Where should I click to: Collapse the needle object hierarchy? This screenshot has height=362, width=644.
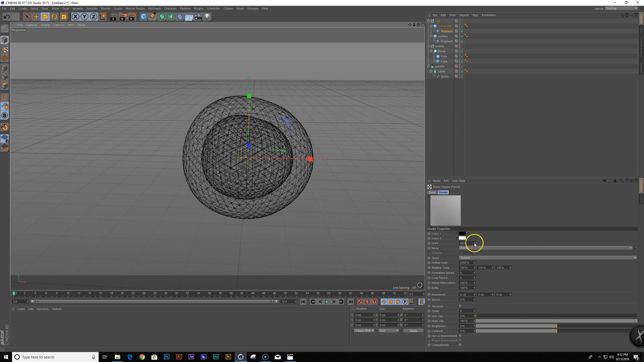(x=428, y=46)
